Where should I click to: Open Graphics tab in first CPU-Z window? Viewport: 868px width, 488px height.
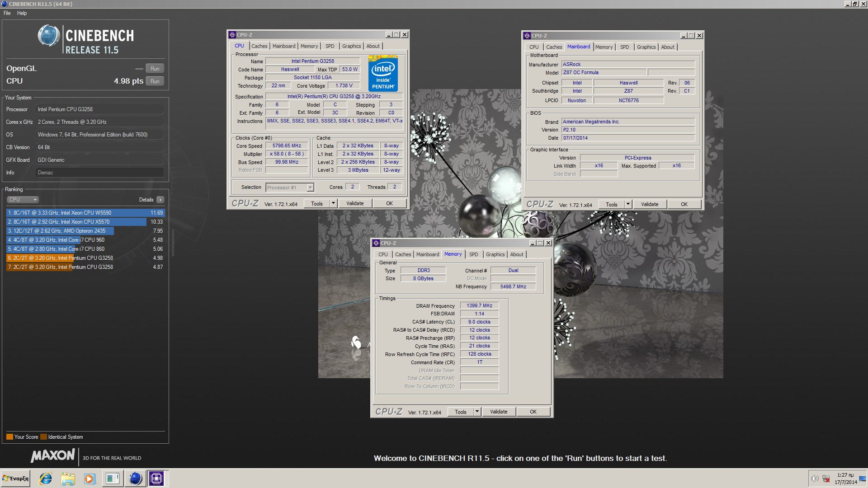click(x=351, y=46)
